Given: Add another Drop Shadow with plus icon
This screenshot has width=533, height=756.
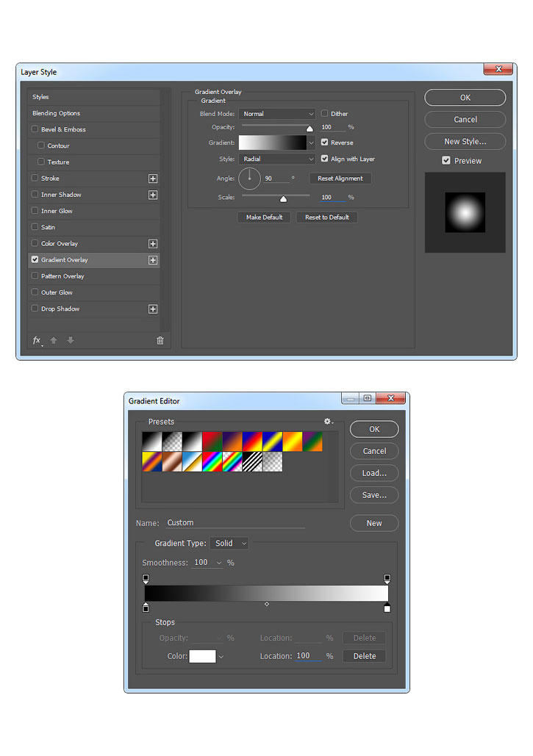Looking at the screenshot, I should [153, 309].
